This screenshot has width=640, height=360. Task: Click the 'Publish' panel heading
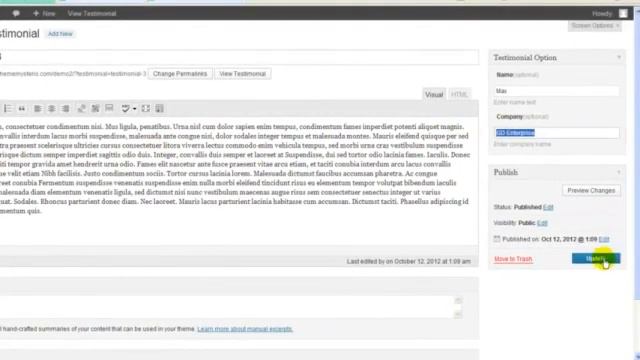click(506, 172)
